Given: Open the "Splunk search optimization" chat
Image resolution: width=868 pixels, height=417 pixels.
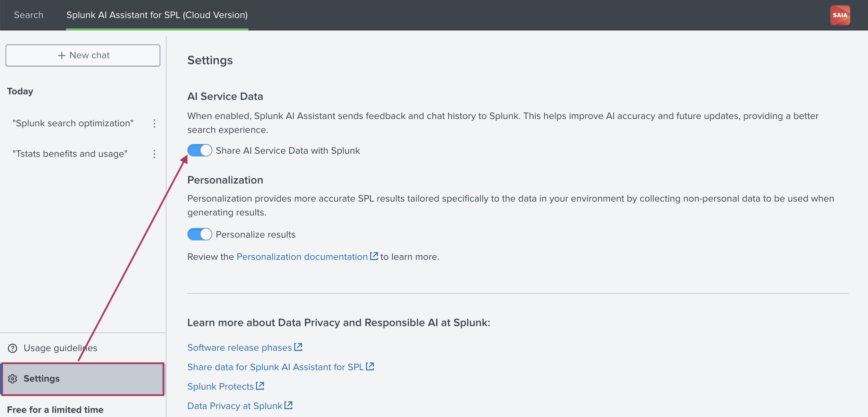Looking at the screenshot, I should 73,124.
